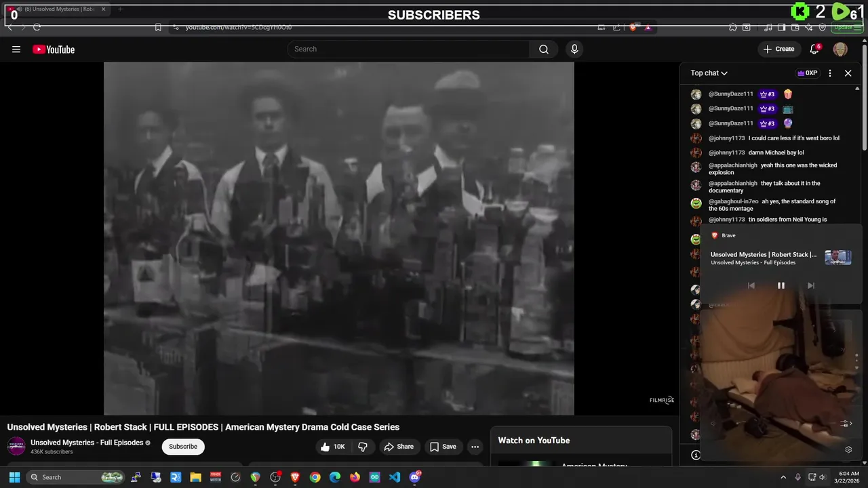Skip to previous track in media popup
Viewport: 868px width, 488px height.
point(751,285)
